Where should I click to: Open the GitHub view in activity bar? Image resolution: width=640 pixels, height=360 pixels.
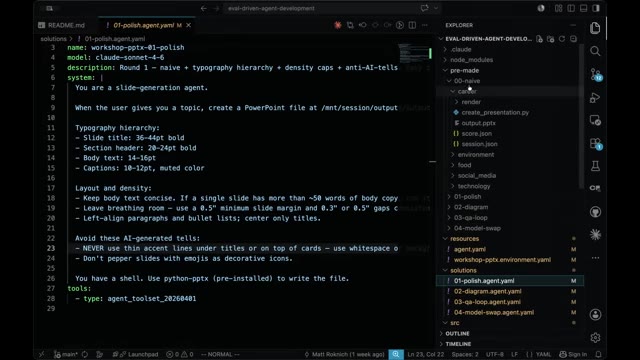pyautogui.click(x=595, y=212)
